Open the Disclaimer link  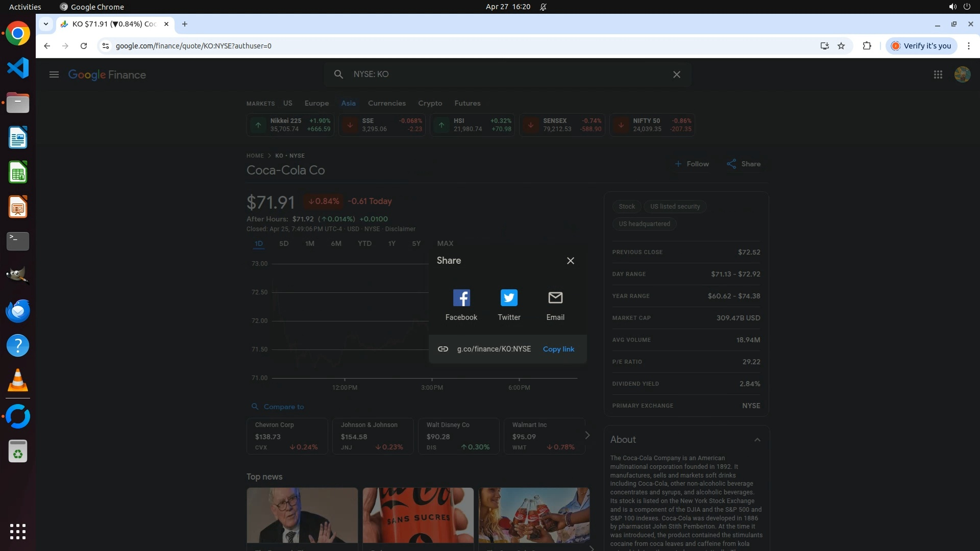tap(400, 229)
